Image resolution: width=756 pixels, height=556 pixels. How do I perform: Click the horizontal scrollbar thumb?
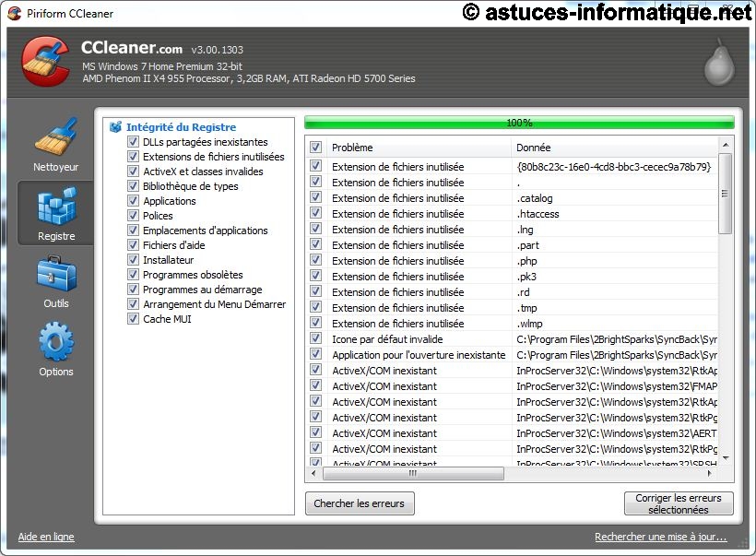[413, 474]
